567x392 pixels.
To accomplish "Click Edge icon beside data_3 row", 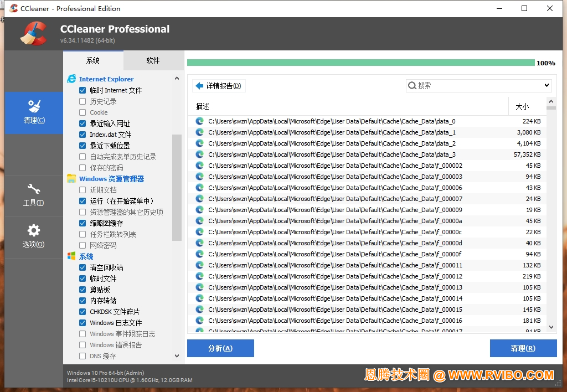I will point(199,154).
